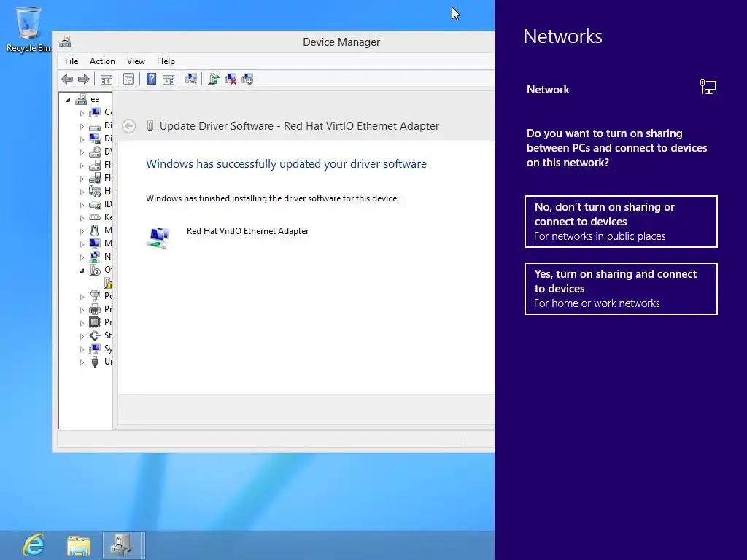Open File Explorer from the taskbar

pos(79,545)
